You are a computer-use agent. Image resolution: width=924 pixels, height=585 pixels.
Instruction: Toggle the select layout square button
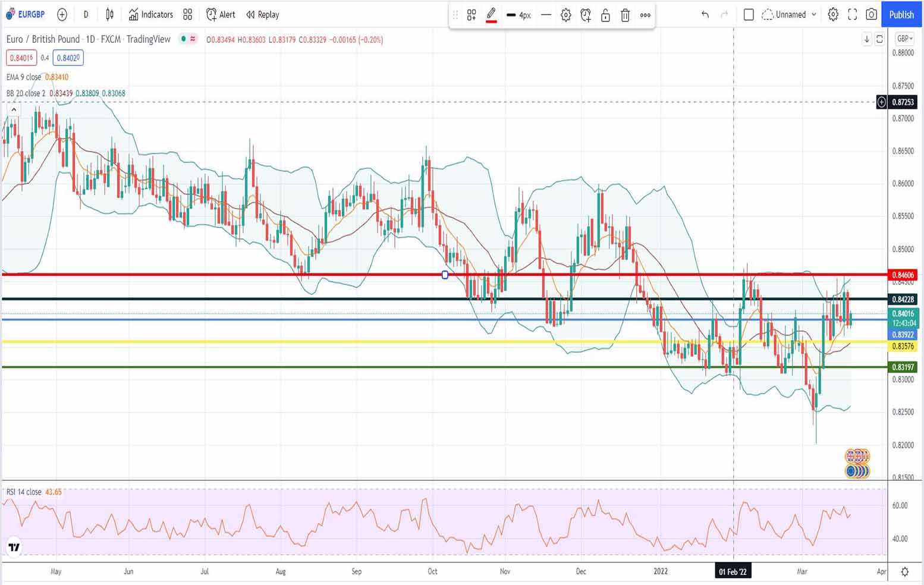pos(749,14)
